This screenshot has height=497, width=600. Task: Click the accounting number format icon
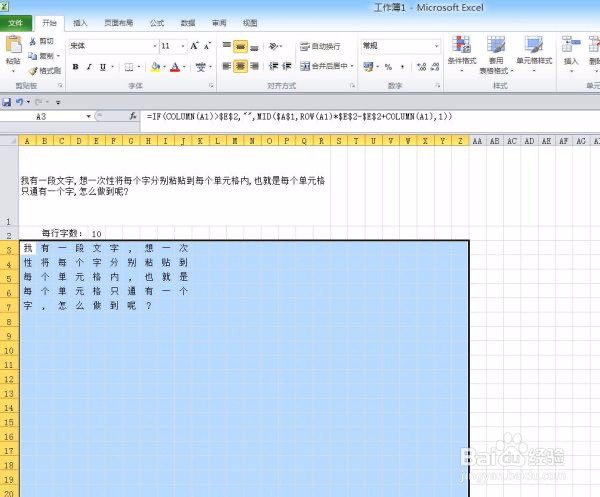tap(368, 67)
